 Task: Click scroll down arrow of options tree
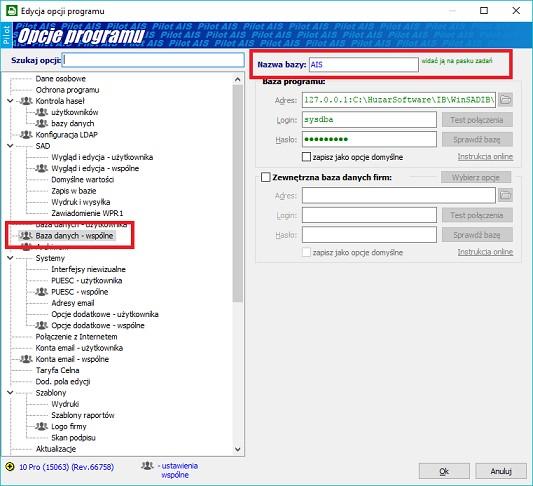pos(238,449)
